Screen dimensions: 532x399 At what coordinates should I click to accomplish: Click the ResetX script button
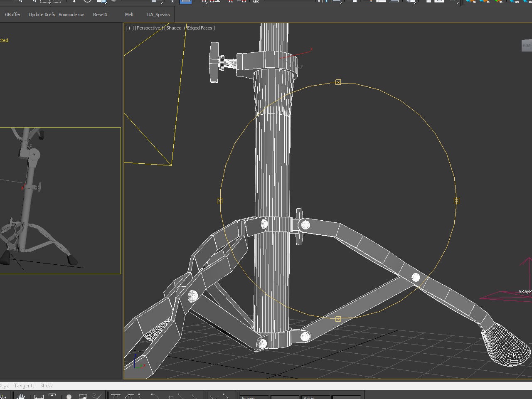[x=100, y=14]
